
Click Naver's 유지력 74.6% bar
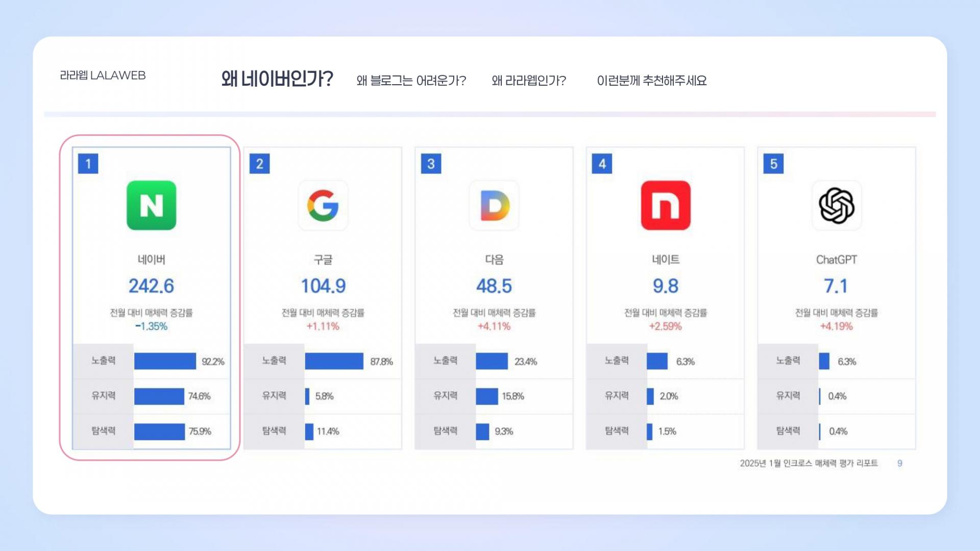(x=159, y=396)
